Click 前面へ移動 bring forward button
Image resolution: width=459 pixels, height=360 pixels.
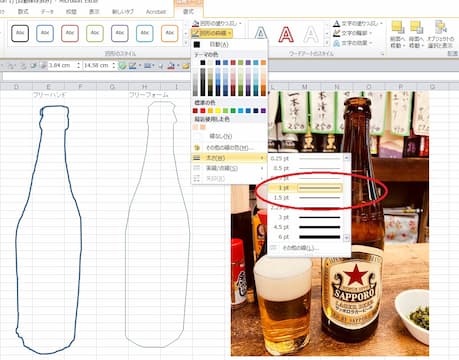[397, 34]
